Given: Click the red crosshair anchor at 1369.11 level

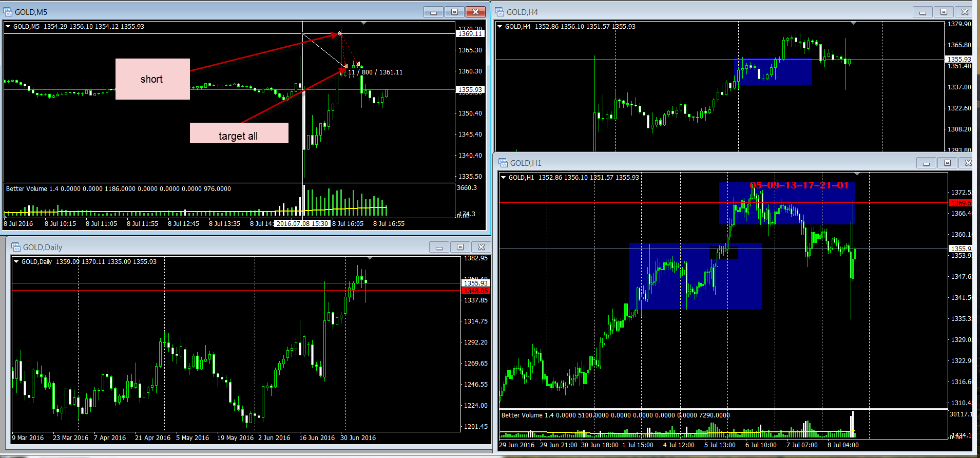Looking at the screenshot, I should click(x=339, y=34).
